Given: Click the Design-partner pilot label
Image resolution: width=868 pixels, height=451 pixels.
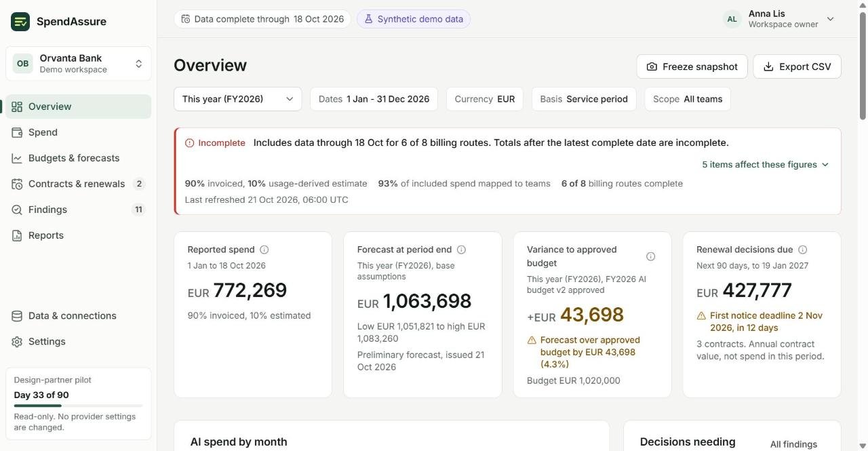Looking at the screenshot, I should click(53, 380).
